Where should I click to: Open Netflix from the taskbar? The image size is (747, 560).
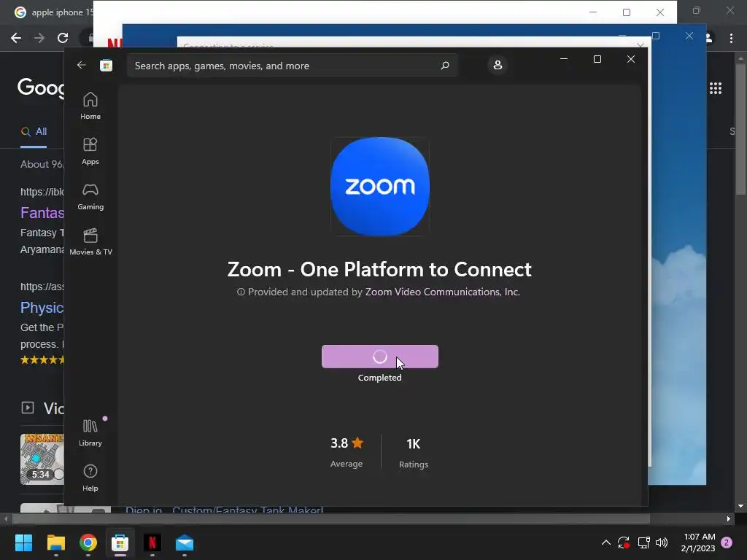[x=152, y=542]
